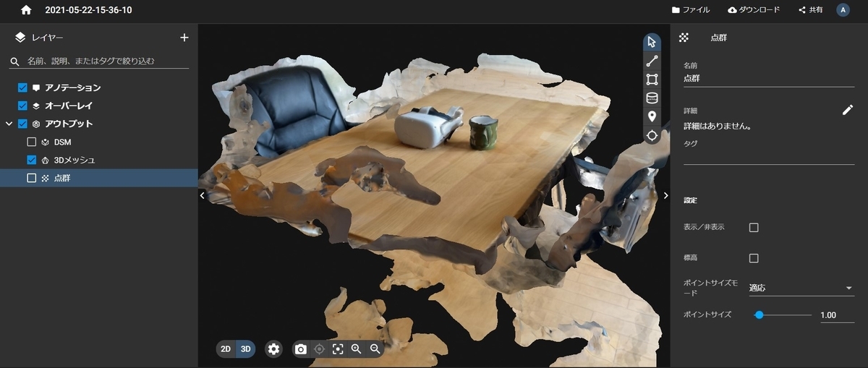Screen dimensions: 868x368
Task: Add a new layer with plus icon
Action: coord(184,38)
